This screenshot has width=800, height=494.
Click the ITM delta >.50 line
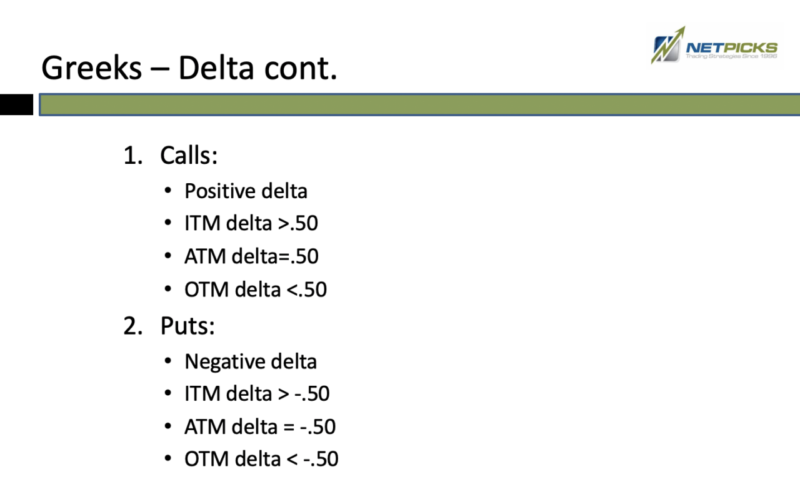point(251,224)
